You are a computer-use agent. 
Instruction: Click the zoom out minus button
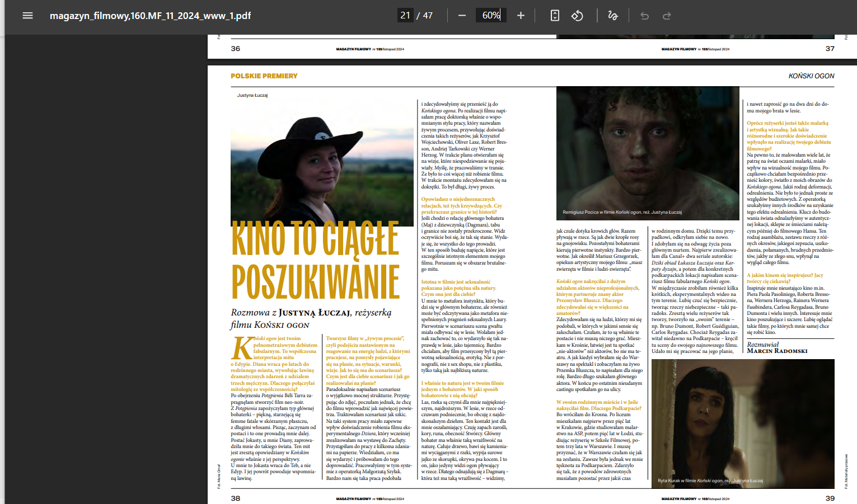tap(462, 16)
